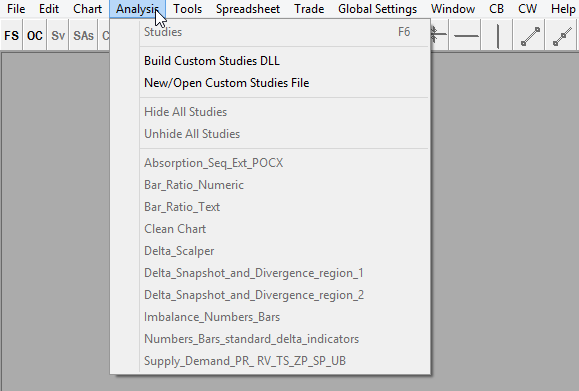Click the SAs toolbar button

[x=83, y=35]
